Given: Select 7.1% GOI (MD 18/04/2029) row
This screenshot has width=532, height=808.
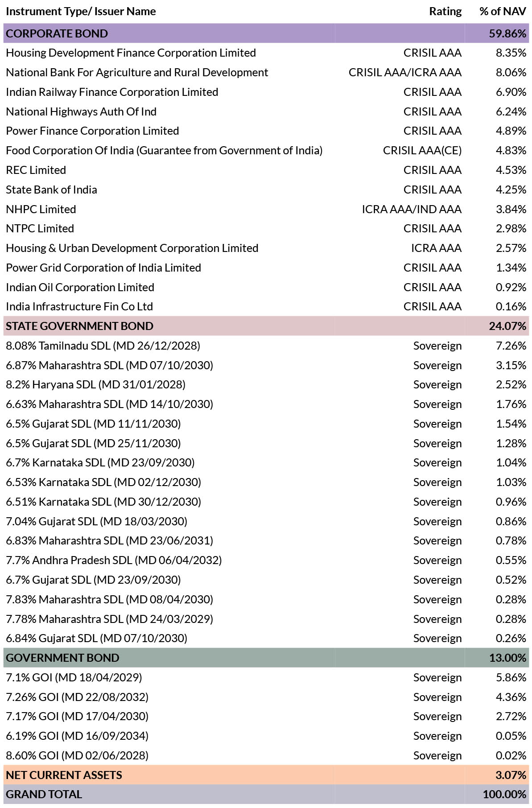Looking at the screenshot, I should tap(74, 677).
